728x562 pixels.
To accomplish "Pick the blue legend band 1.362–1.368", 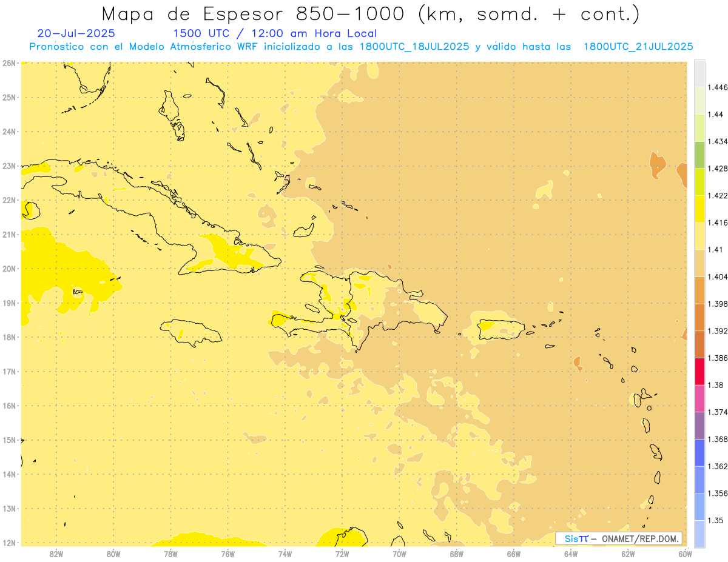I will (x=699, y=453).
